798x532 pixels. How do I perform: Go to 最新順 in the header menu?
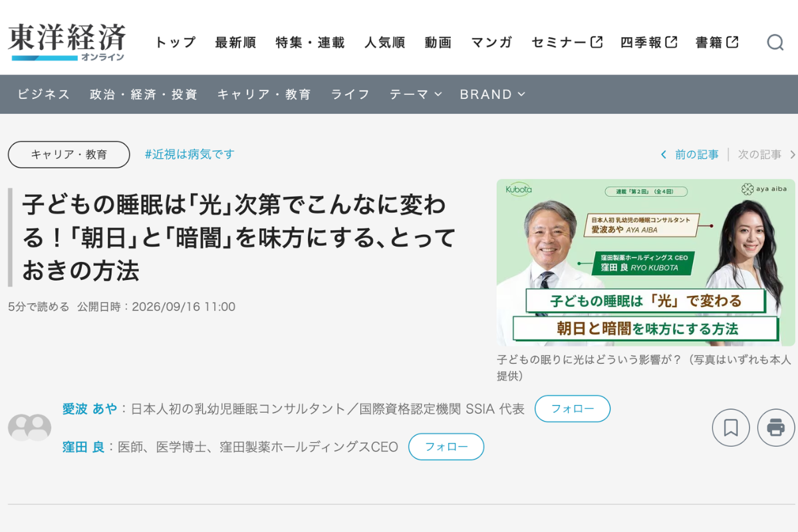click(235, 43)
